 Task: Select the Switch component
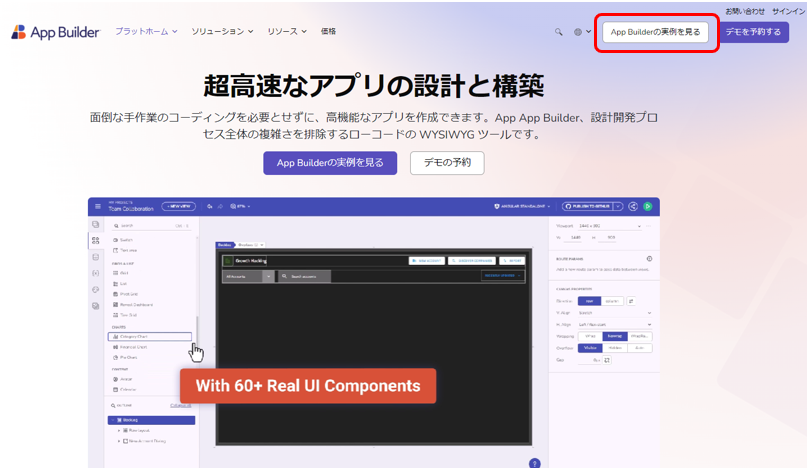[x=123, y=240]
